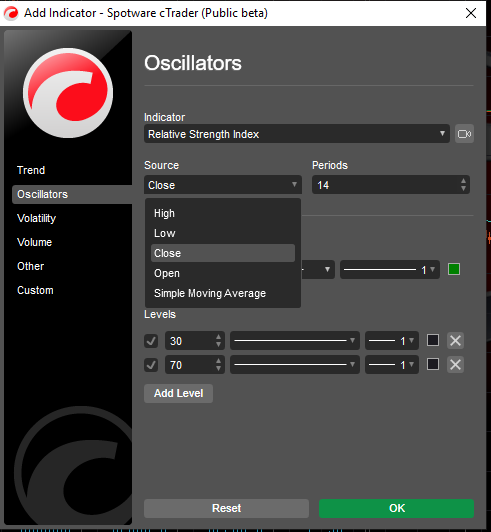Open the indicator video tutorial icon
The width and height of the screenshot is (491, 532).
tap(464, 134)
